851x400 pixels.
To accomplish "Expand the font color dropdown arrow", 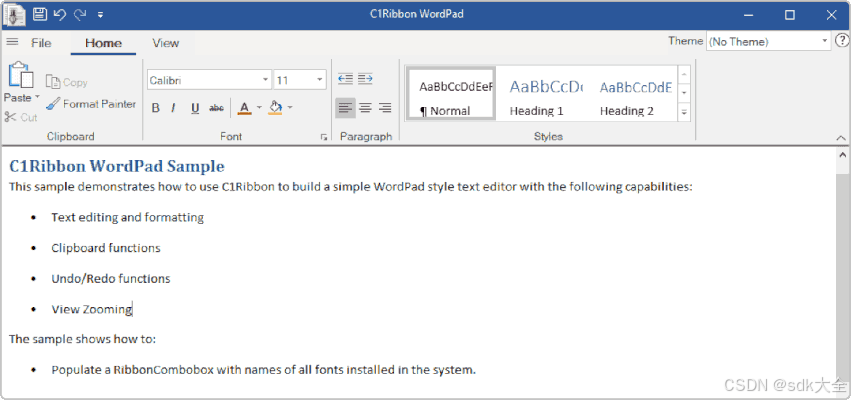I will coord(259,107).
